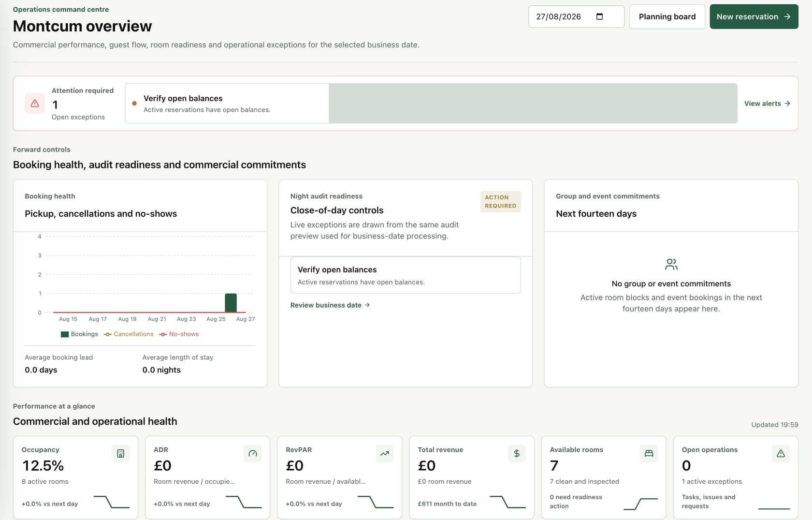Open the Verify open balances card under Close-of-day controls
812x520 pixels.
click(x=406, y=275)
